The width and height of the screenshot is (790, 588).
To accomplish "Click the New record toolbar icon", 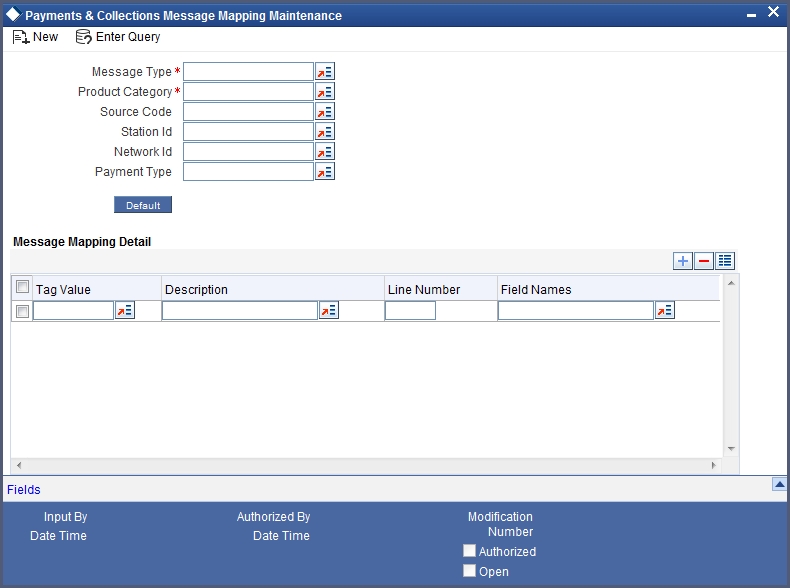I will tap(21, 37).
